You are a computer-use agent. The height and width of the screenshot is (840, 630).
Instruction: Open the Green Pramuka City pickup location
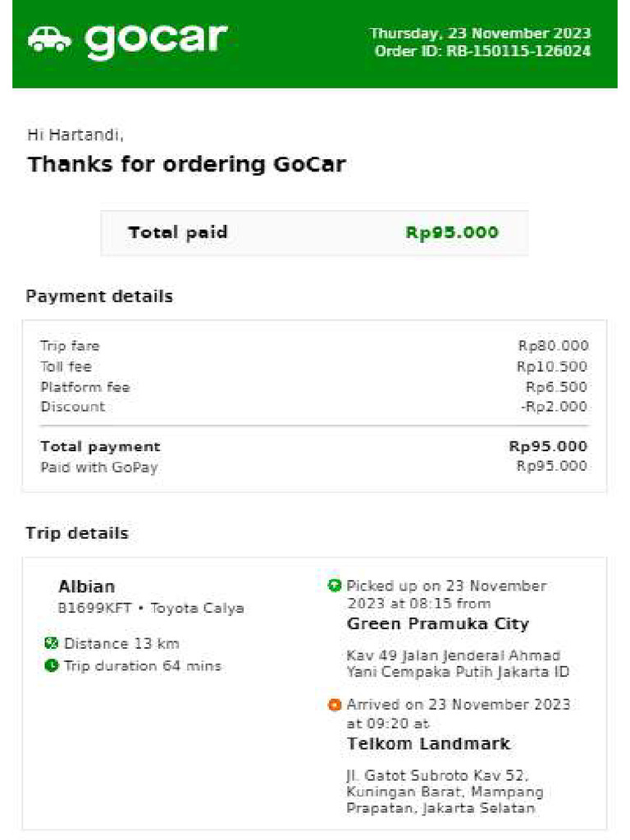click(x=437, y=623)
